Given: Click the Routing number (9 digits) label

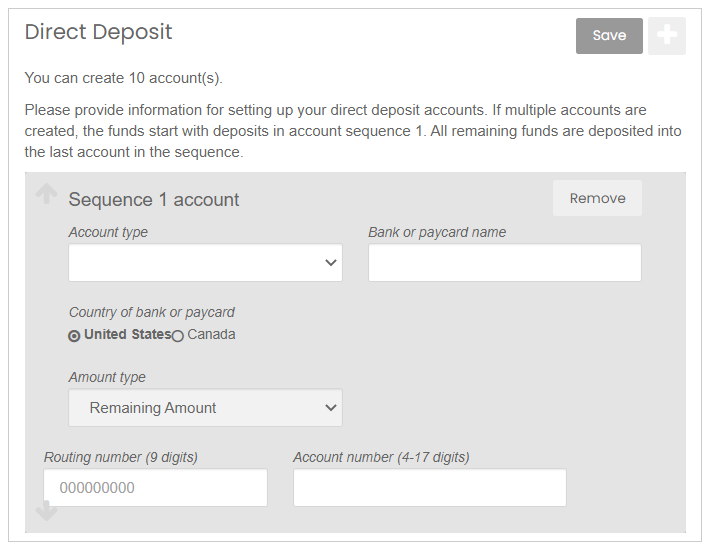Looking at the screenshot, I should pyautogui.click(x=121, y=457).
